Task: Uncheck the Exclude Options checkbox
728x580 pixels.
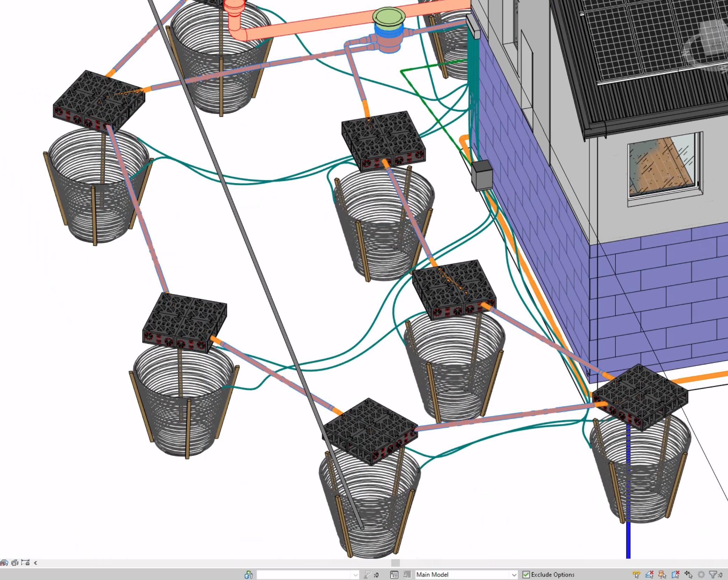Action: pos(526,575)
